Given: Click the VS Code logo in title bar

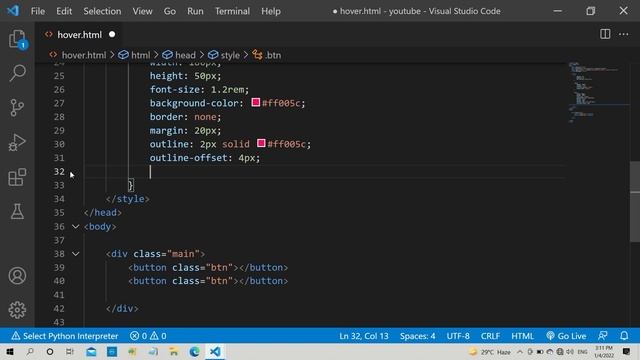Looking at the screenshot, I should pos(13,11).
